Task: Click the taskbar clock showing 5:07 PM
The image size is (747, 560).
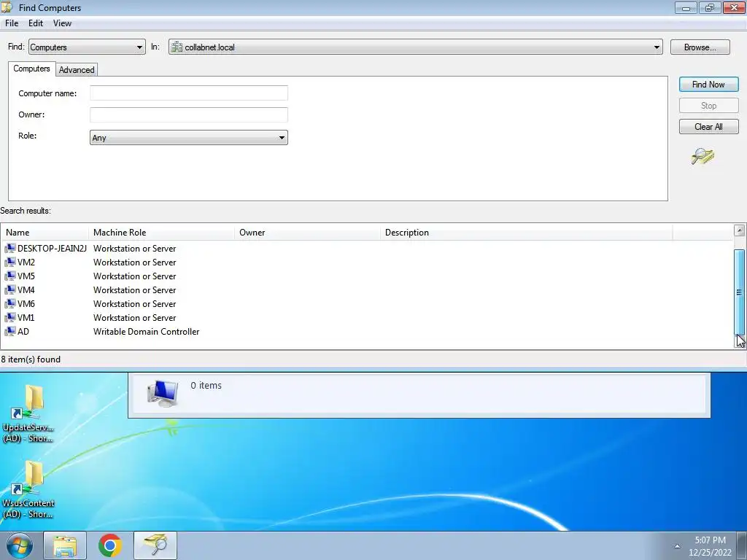Action: 710,546
